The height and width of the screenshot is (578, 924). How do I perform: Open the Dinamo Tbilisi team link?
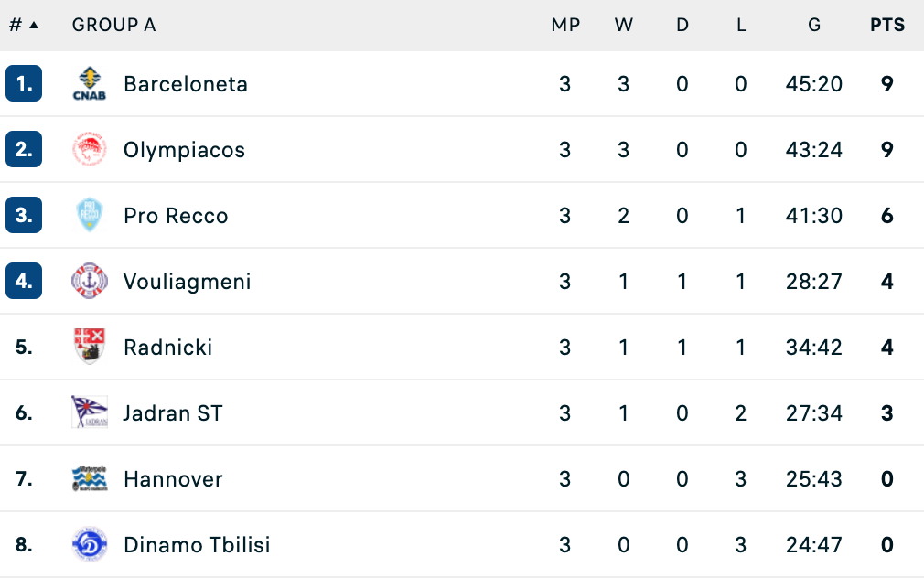tap(197, 545)
